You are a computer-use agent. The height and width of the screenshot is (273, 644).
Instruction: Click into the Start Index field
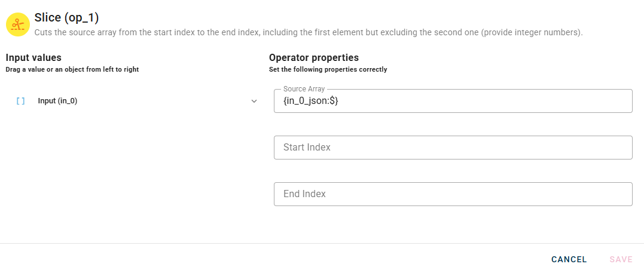click(453, 148)
